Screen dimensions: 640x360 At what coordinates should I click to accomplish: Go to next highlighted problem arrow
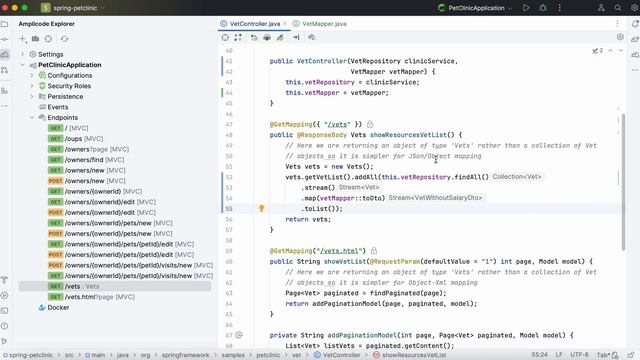620,51
